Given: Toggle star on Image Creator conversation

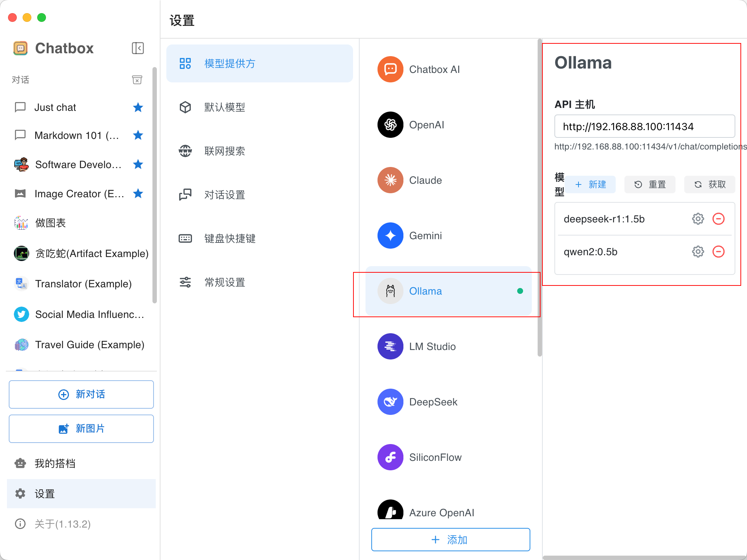Looking at the screenshot, I should pyautogui.click(x=138, y=194).
